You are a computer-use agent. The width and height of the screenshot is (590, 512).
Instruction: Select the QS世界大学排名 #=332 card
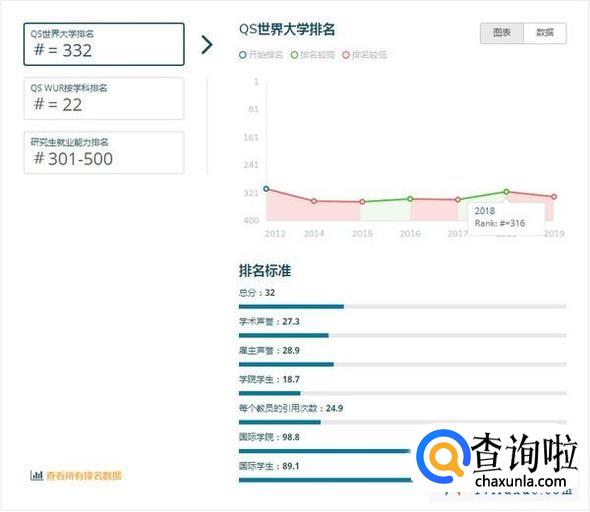coord(104,44)
